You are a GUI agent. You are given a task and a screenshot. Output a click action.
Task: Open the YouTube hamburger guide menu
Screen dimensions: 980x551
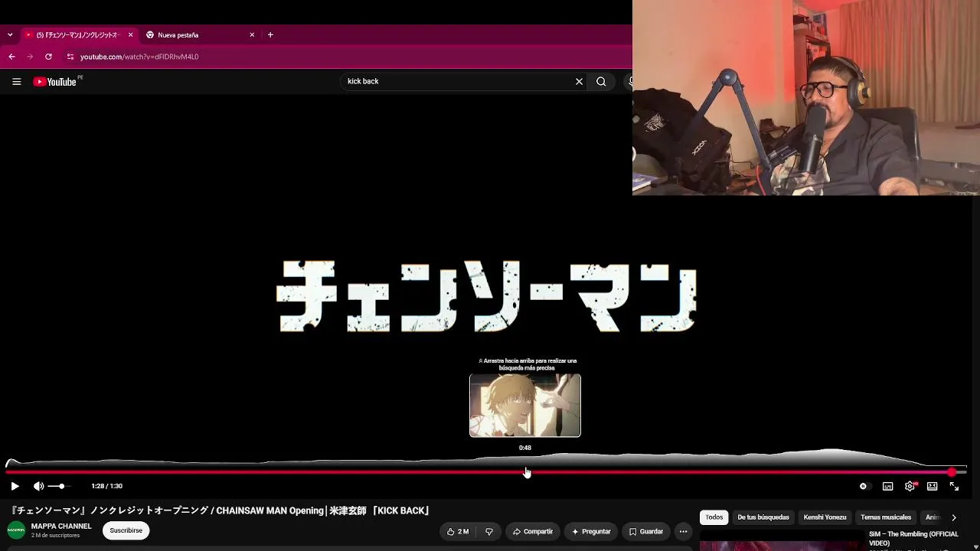pos(16,82)
